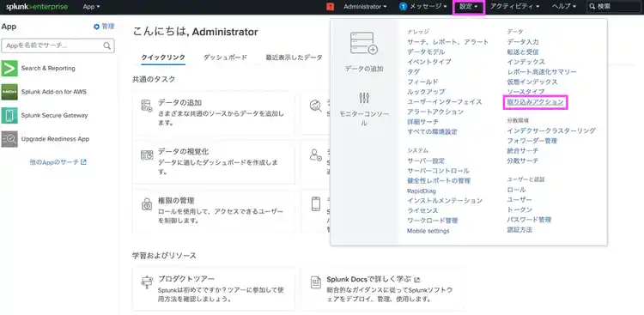Select 取り込みアクション menu entry

pos(535,102)
